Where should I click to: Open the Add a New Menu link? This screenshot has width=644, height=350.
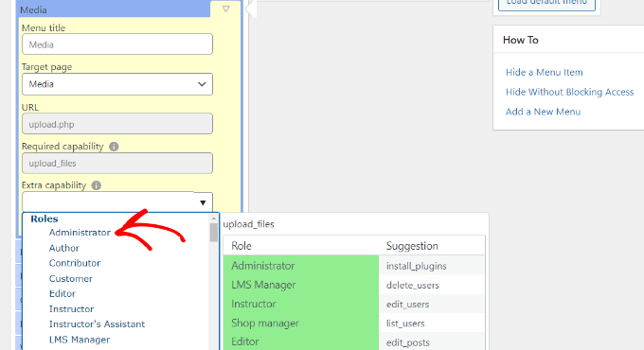click(543, 112)
